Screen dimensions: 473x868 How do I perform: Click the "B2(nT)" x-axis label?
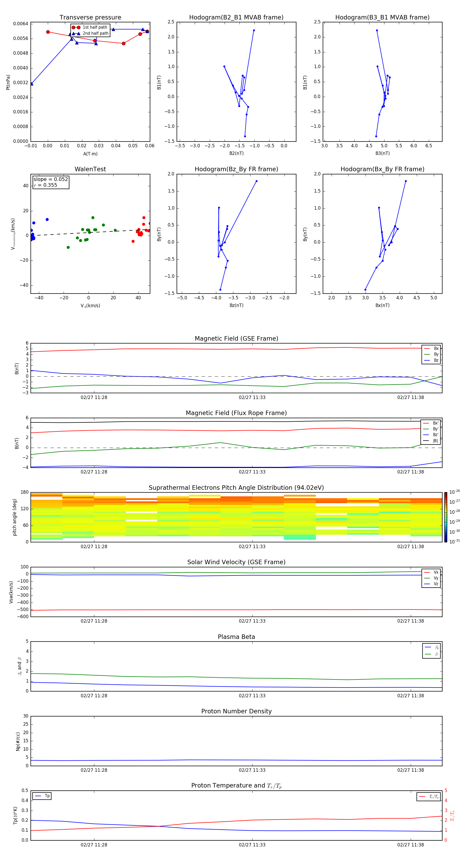[x=236, y=153]
